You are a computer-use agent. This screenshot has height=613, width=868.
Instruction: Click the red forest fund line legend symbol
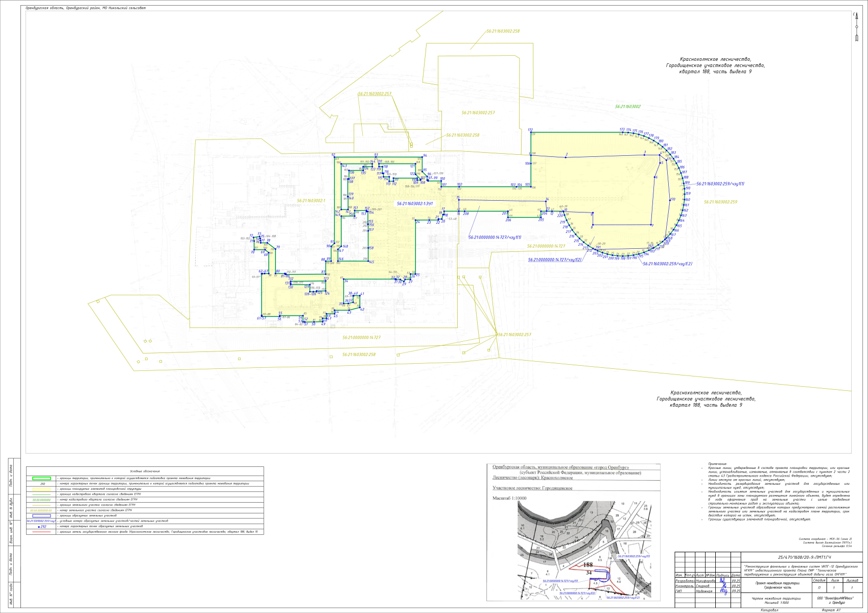click(41, 532)
